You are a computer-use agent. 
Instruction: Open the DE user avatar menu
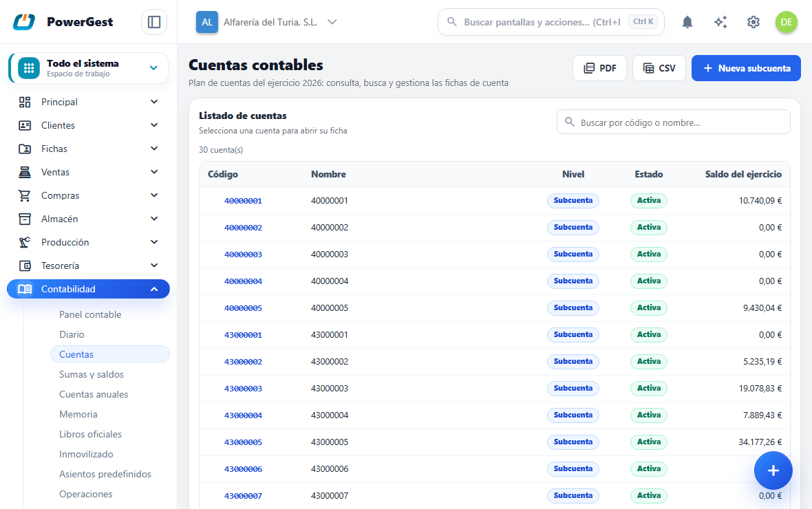[x=786, y=22]
